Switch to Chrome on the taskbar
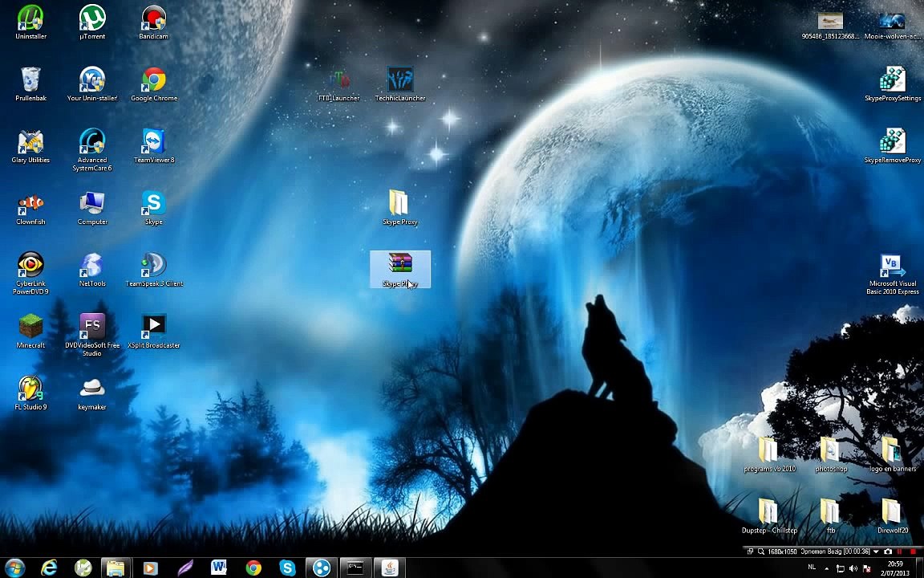 click(x=253, y=568)
